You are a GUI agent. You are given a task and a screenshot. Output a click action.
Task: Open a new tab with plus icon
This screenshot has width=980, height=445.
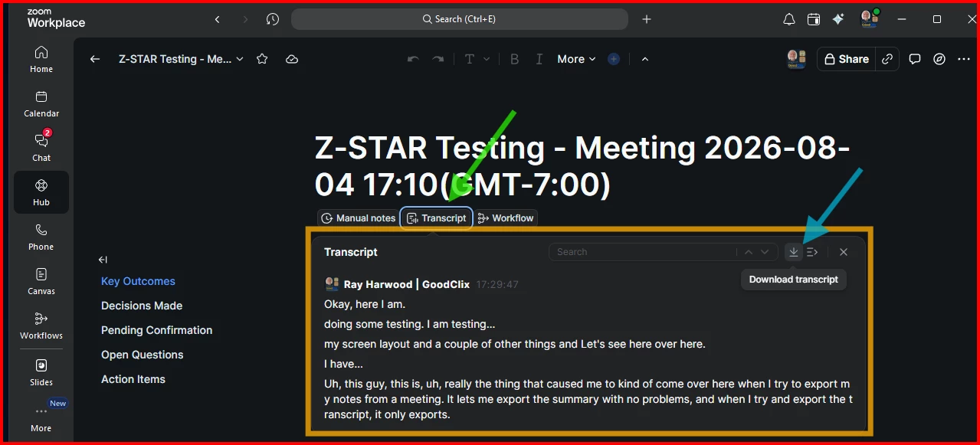point(647,19)
